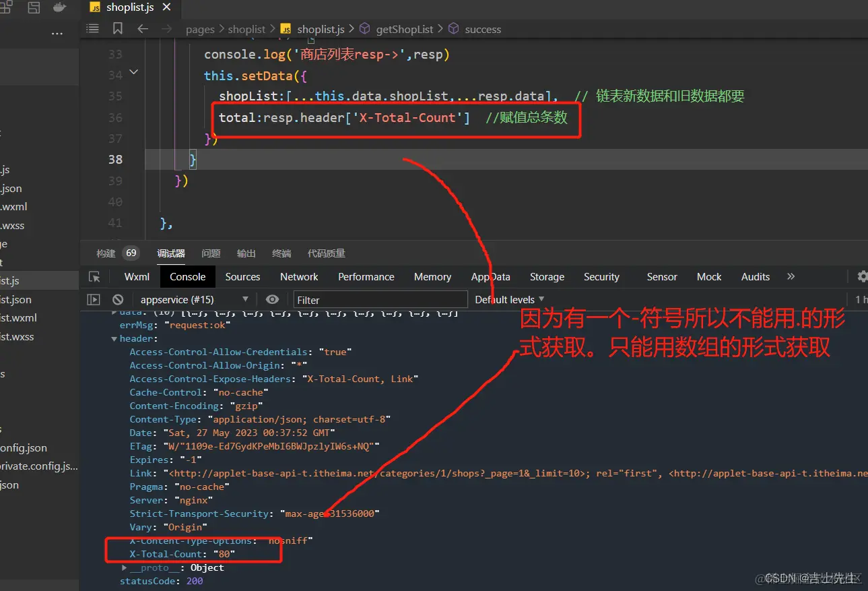The height and width of the screenshot is (591, 868).
Task: Collapse the 'header:' object in console
Action: point(114,339)
